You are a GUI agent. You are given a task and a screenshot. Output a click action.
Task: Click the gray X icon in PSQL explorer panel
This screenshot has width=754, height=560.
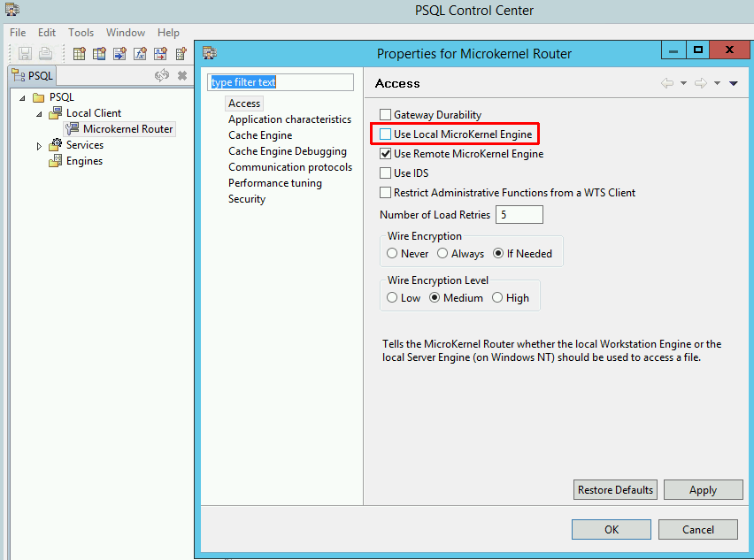(x=182, y=75)
